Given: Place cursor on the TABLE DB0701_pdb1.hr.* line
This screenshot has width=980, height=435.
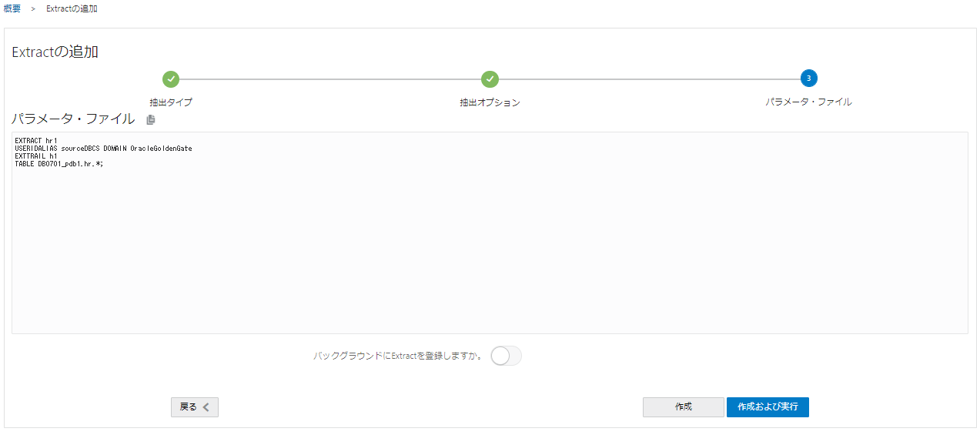Looking at the screenshot, I should 59,163.
